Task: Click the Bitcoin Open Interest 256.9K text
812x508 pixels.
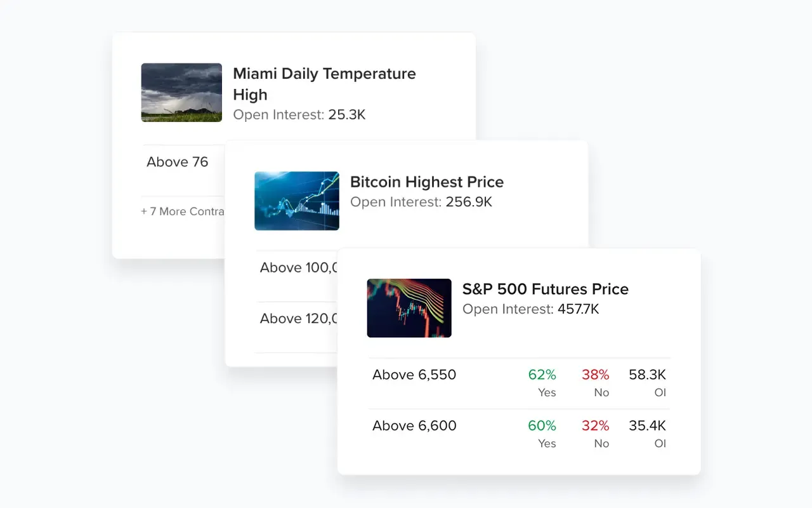Action: 421,202
